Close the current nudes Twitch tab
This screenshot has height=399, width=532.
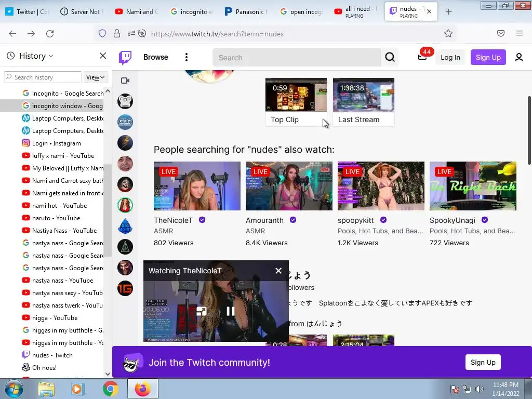[429, 11]
